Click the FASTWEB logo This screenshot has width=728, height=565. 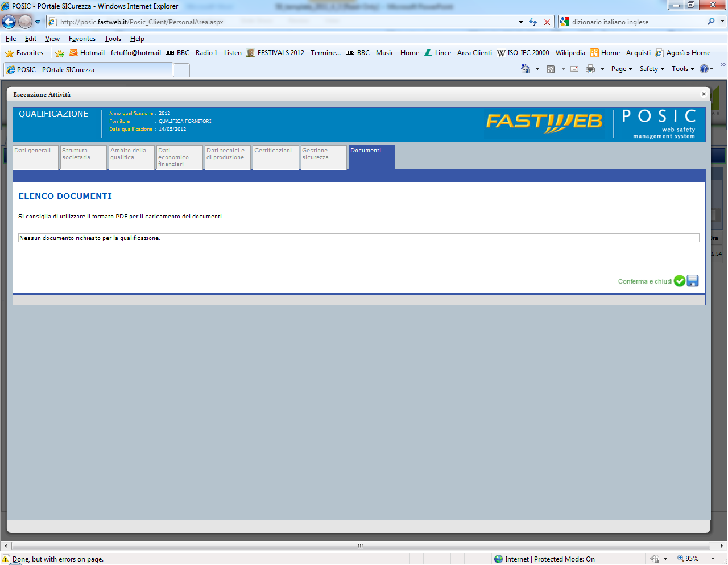(544, 122)
